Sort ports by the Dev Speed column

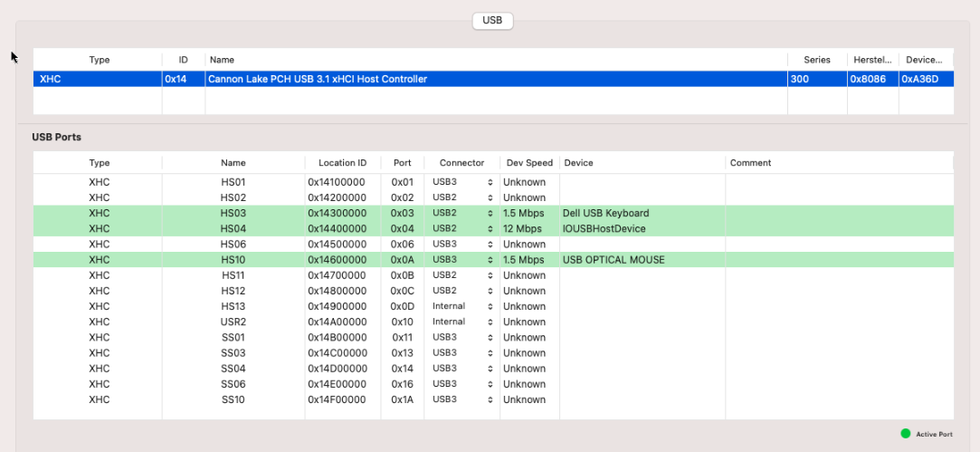529,163
